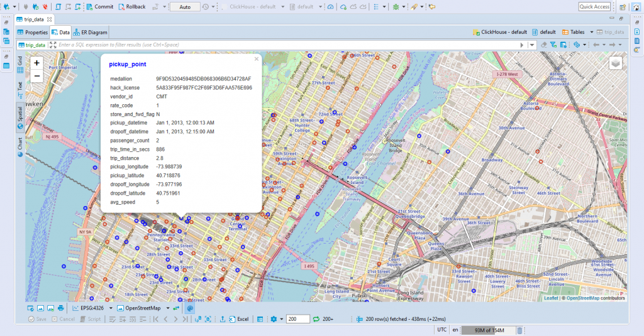
Task: Zoom out the map with minus button
Action: pos(36,76)
